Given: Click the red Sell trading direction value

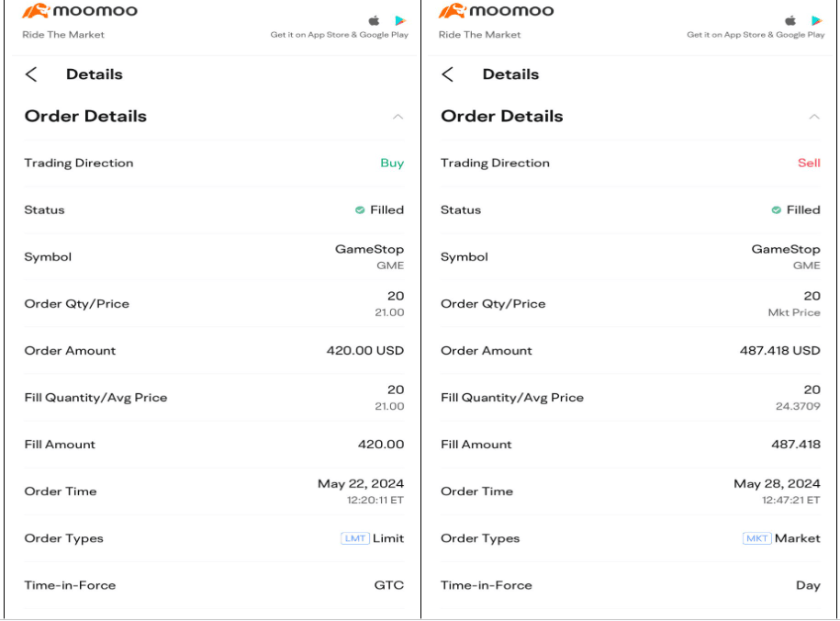Looking at the screenshot, I should click(x=809, y=164).
